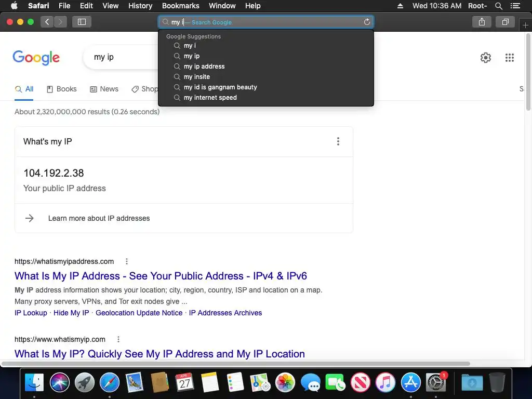Open Maps app in the Dock
The height and width of the screenshot is (399, 532).
pos(260,382)
